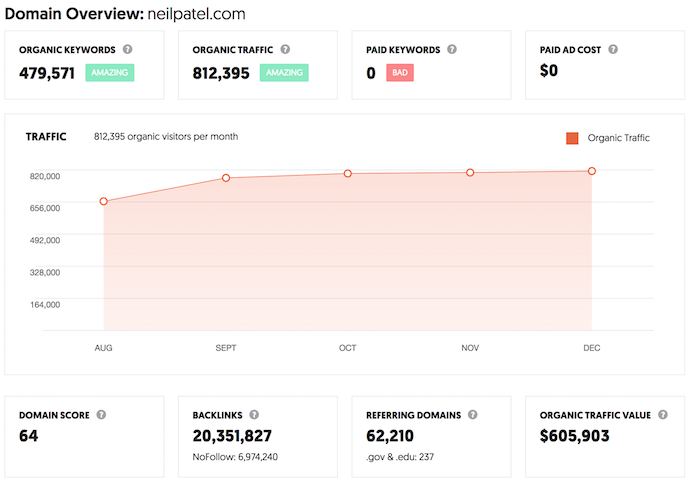Click '812,395 organic visitors per month' subtitle
The height and width of the screenshot is (481, 689).
[166, 137]
